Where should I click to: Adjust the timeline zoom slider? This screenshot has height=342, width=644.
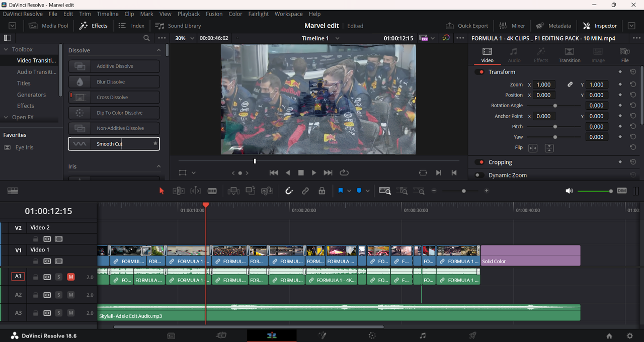pos(463,191)
